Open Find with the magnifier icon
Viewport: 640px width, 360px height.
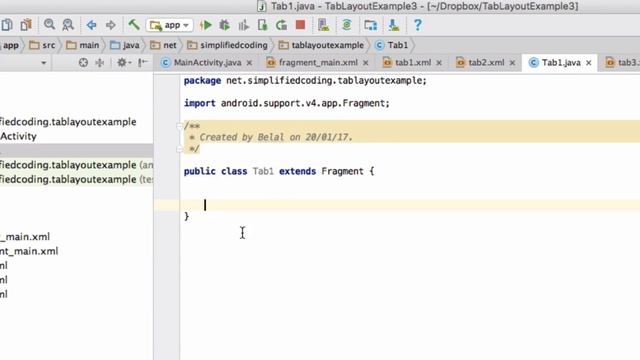coord(49,24)
